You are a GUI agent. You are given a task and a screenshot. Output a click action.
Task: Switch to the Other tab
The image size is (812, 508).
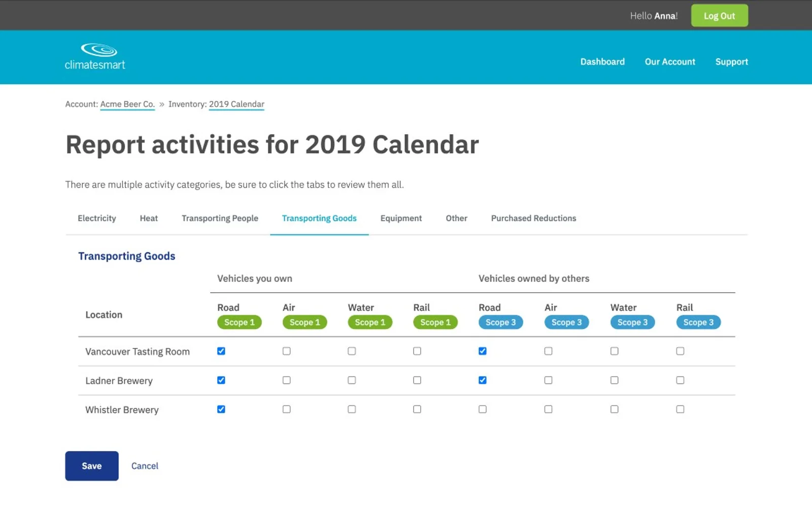pos(456,218)
